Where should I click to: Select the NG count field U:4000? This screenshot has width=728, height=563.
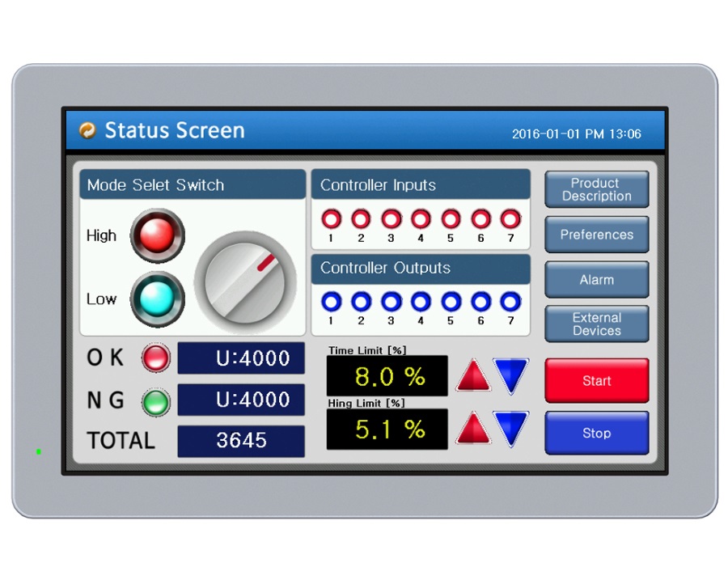coord(241,400)
